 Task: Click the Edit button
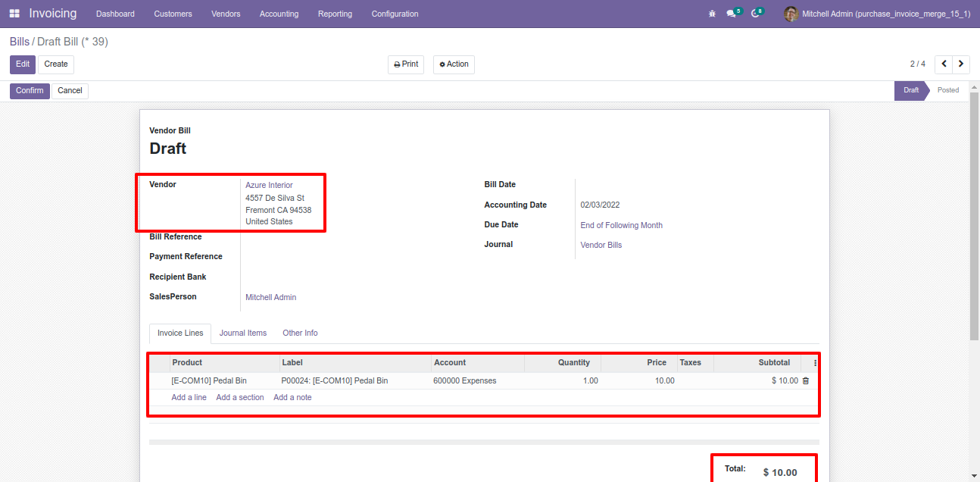click(x=23, y=64)
